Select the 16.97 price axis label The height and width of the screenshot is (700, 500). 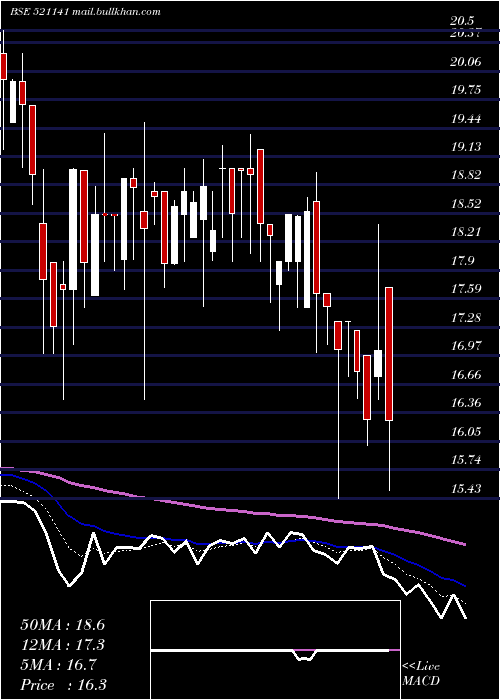466,346
